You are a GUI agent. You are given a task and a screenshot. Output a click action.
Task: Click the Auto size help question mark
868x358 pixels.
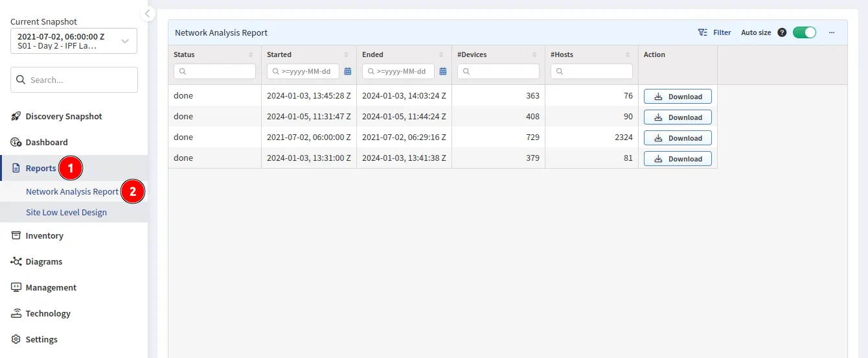(782, 32)
